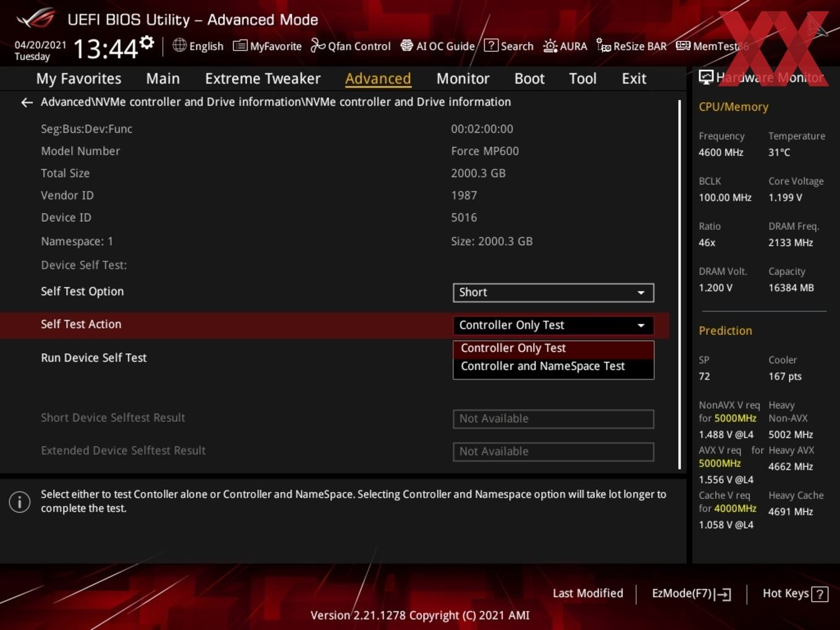Open My Favorites tab
Viewport: 840px width, 630px height.
(78, 78)
